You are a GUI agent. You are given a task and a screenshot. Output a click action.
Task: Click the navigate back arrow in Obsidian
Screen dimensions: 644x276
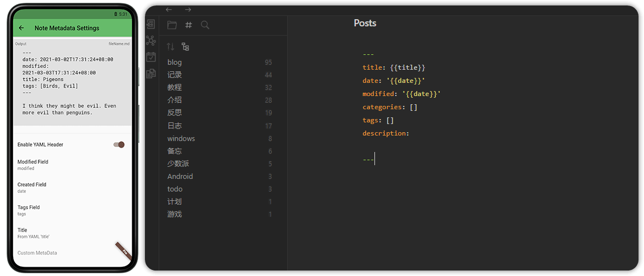pos(169,10)
